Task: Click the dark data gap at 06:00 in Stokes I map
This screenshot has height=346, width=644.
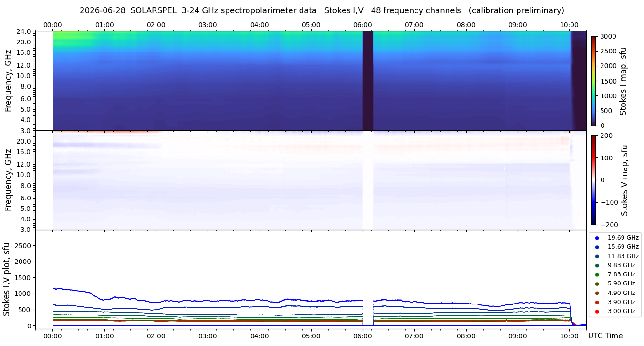Action: point(368,81)
